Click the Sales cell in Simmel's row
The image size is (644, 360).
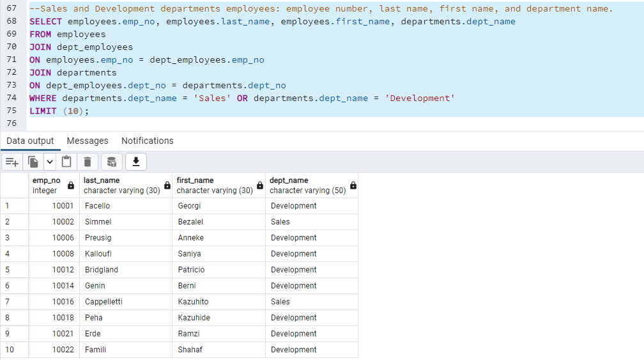coord(312,222)
